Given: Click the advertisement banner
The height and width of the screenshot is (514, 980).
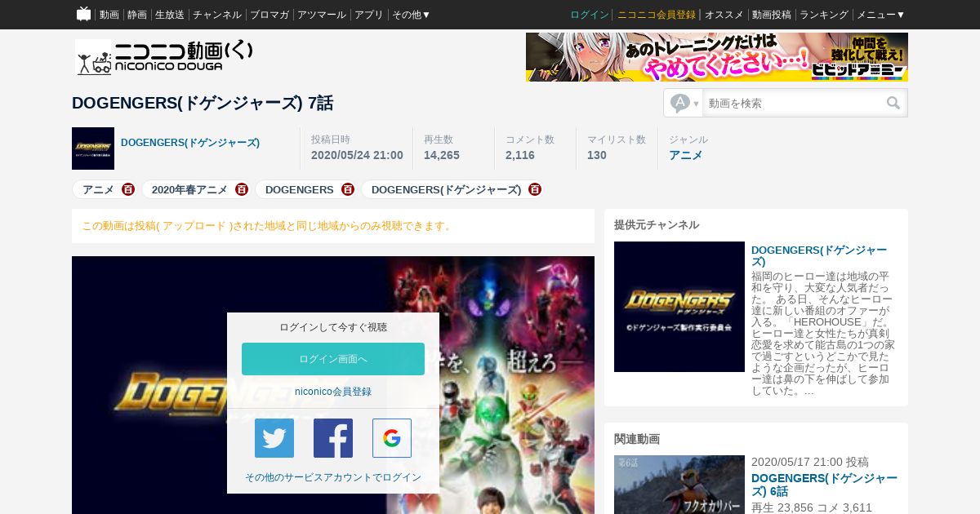Looking at the screenshot, I should (x=717, y=57).
